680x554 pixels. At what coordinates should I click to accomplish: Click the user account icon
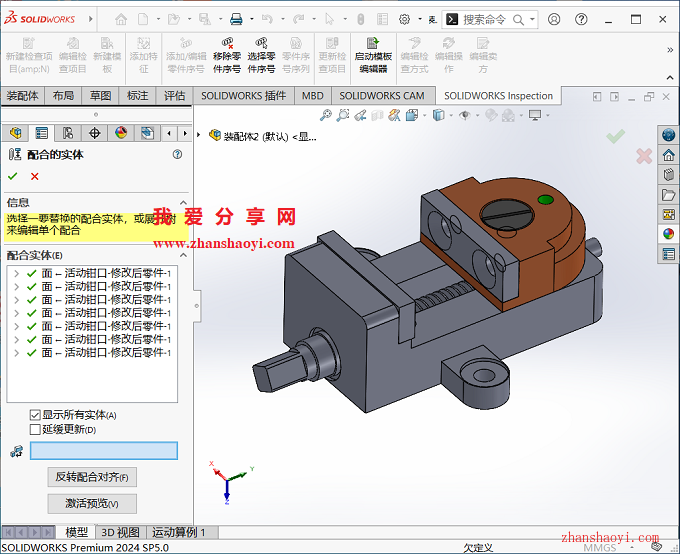tap(554, 20)
